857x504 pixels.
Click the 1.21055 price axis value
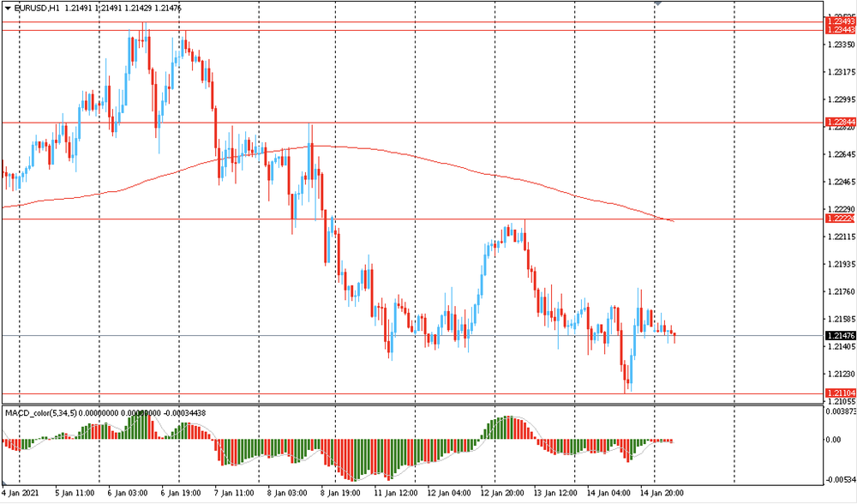click(x=842, y=401)
